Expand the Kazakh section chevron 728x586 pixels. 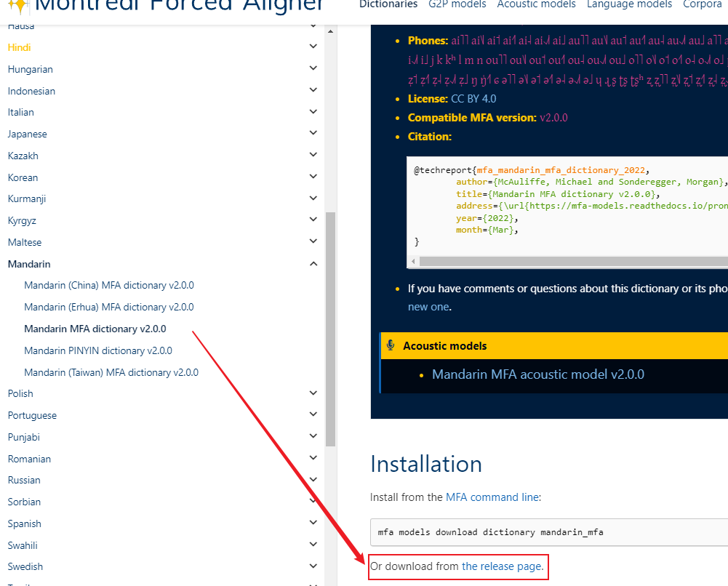[x=313, y=155]
